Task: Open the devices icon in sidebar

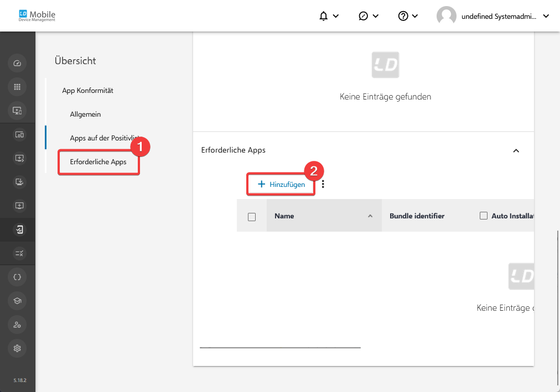Action: click(x=19, y=135)
